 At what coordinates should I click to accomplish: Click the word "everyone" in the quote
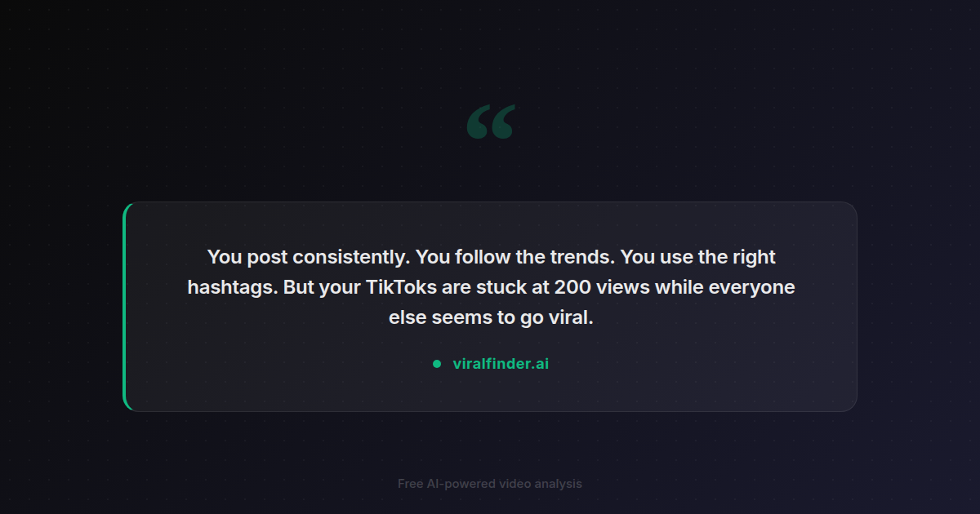pos(751,287)
